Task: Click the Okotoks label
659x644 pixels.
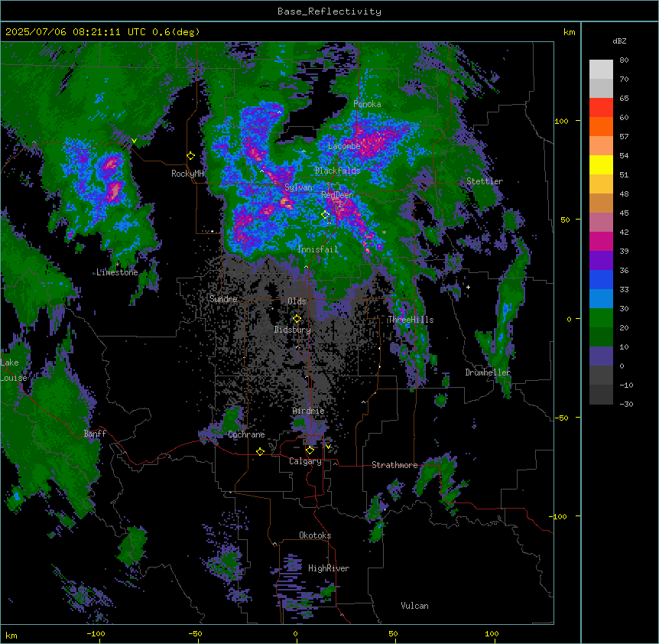Action: tap(315, 535)
